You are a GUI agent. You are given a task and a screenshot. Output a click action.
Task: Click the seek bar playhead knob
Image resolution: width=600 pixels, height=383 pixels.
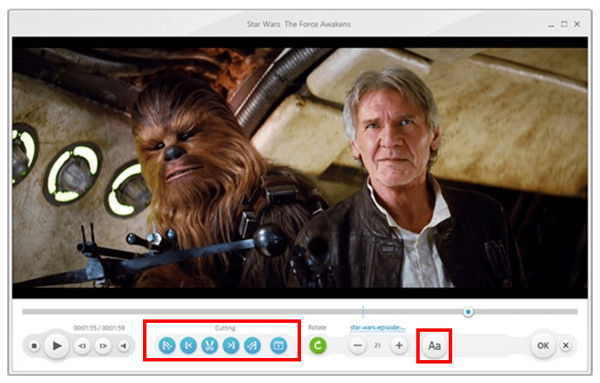tap(468, 312)
